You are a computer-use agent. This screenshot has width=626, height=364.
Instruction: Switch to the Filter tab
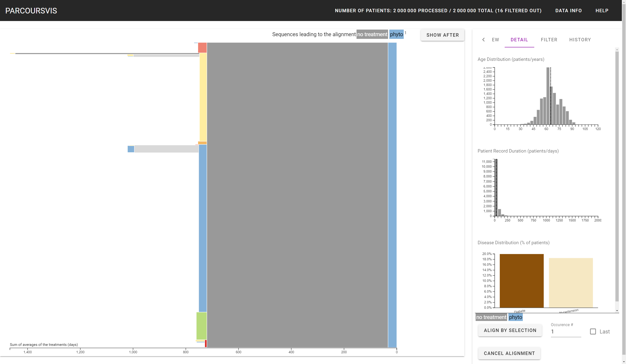click(x=549, y=40)
